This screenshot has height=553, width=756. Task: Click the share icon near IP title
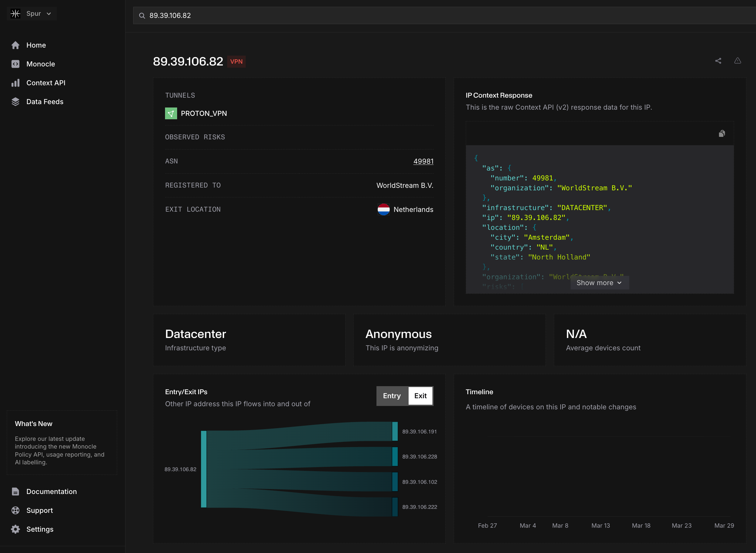(x=718, y=61)
